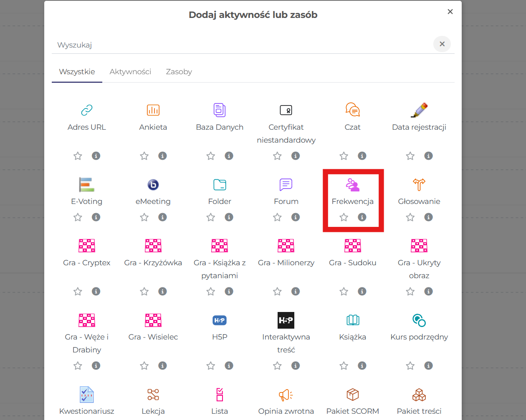
Task: Click the Wyszukaj search input field
Action: 242,45
